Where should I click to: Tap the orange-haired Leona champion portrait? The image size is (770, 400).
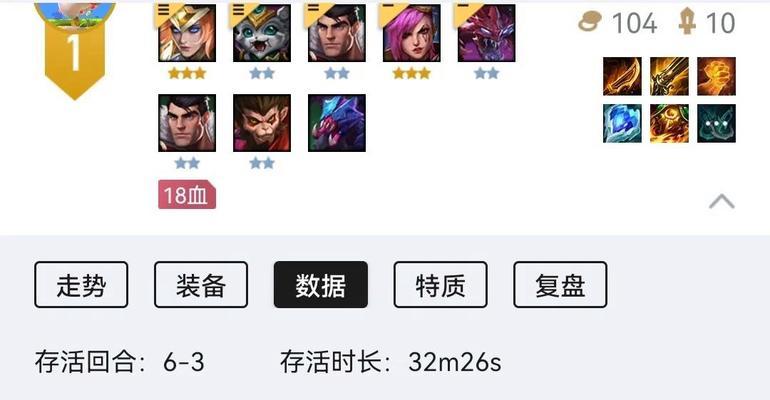(x=187, y=33)
